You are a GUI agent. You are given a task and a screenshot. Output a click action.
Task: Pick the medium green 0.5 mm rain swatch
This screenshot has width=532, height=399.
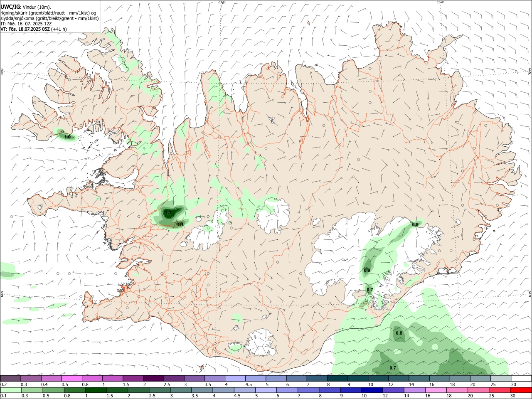[53, 390]
